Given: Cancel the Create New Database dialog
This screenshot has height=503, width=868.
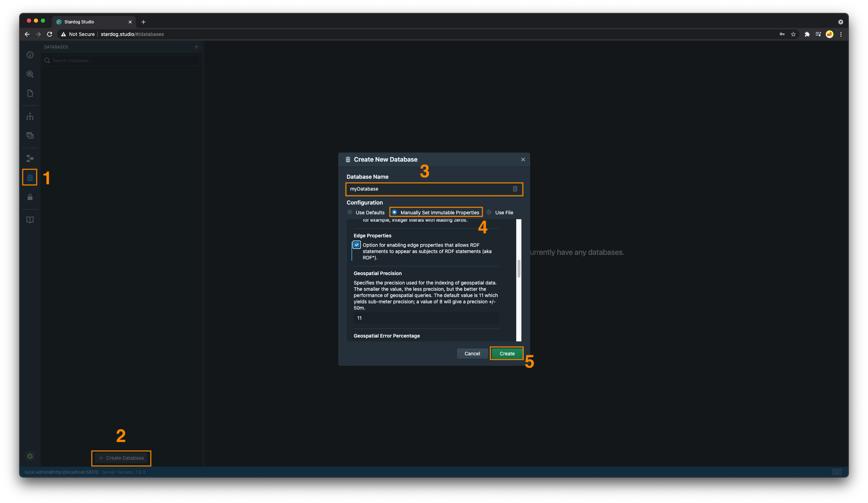Looking at the screenshot, I should point(472,354).
